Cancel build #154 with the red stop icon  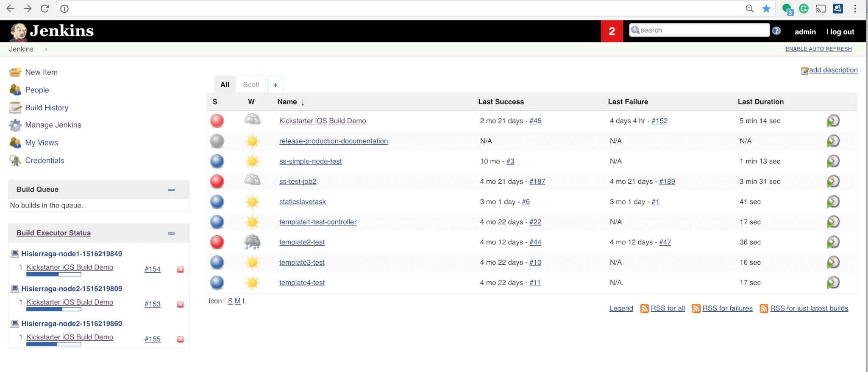coord(180,270)
